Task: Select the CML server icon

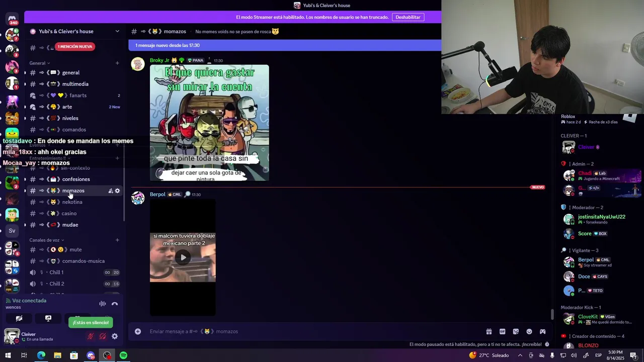Action: pos(12,119)
